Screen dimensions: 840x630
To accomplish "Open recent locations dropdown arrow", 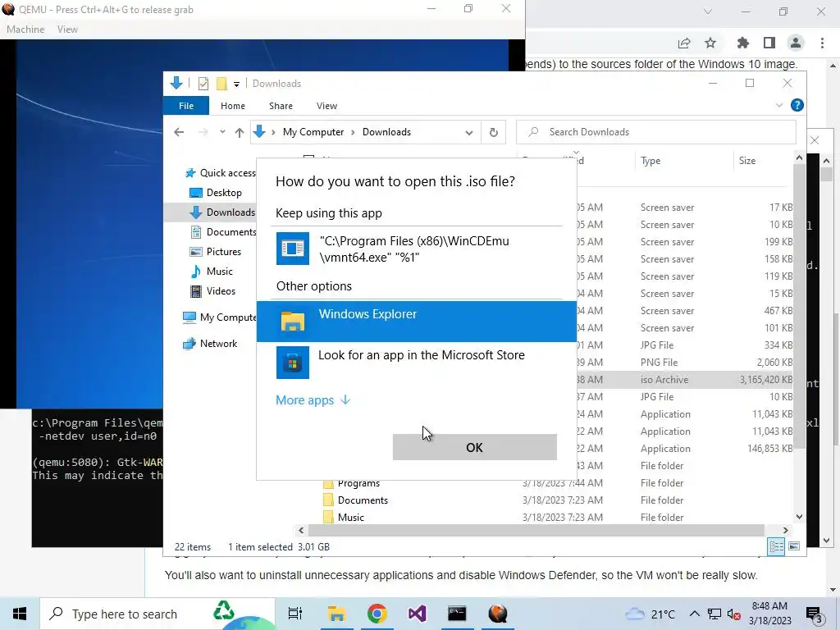I will coord(221,132).
